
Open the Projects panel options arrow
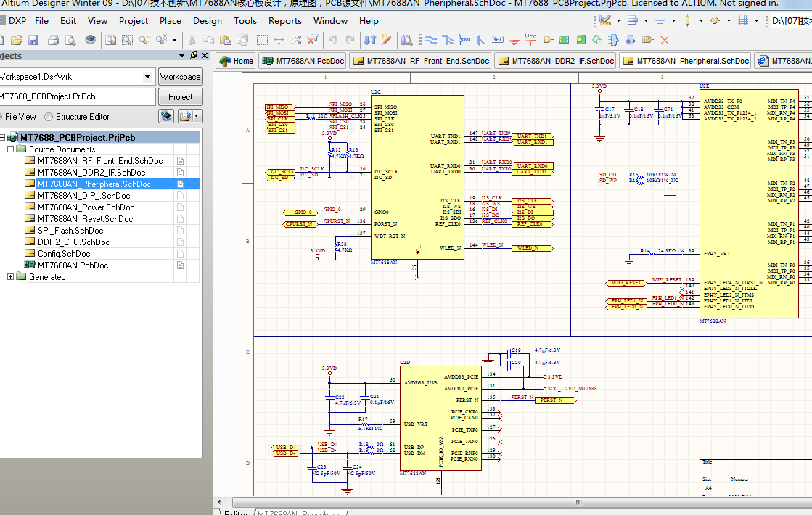[x=181, y=55]
